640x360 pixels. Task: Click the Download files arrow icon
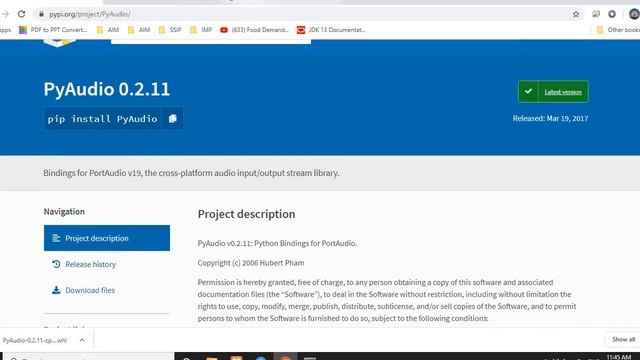pos(56,290)
